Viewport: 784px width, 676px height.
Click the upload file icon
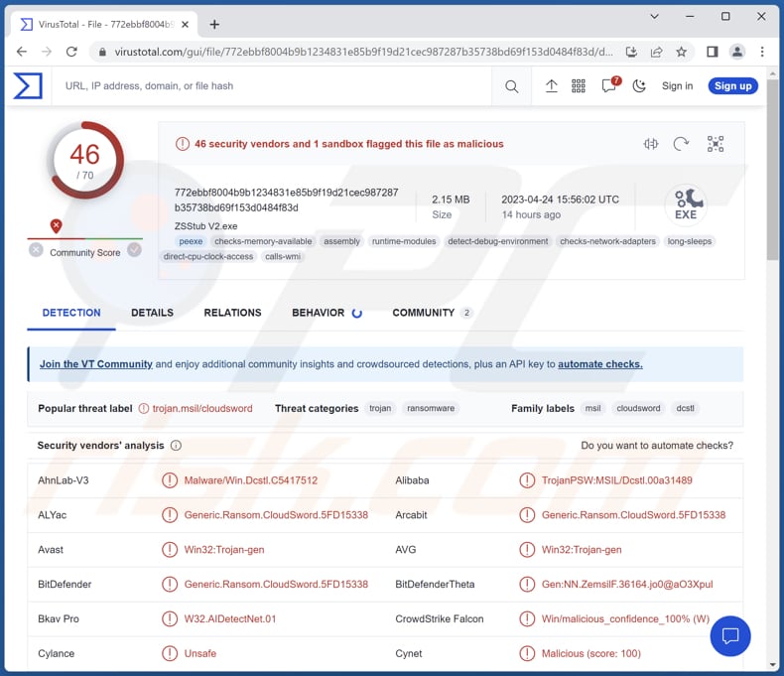552,86
